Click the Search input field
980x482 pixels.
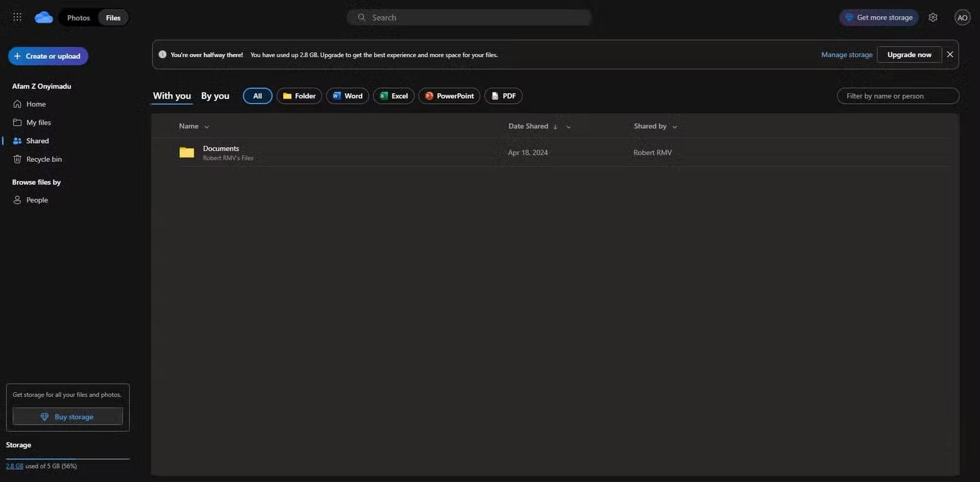(469, 17)
